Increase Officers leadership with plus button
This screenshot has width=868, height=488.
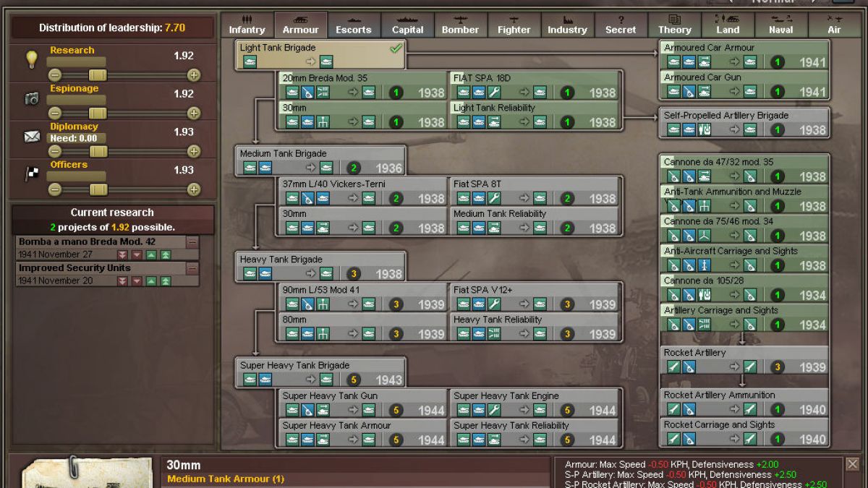tap(193, 190)
